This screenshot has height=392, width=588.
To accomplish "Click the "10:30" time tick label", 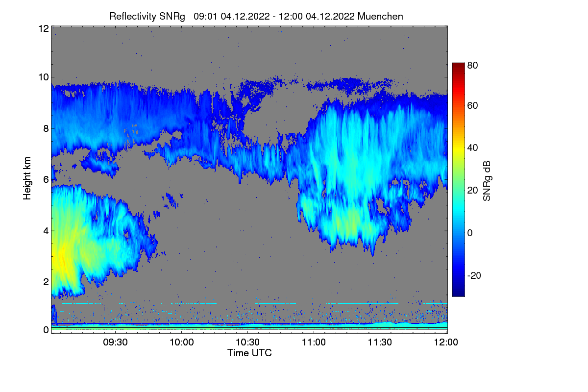I will 248,343.
